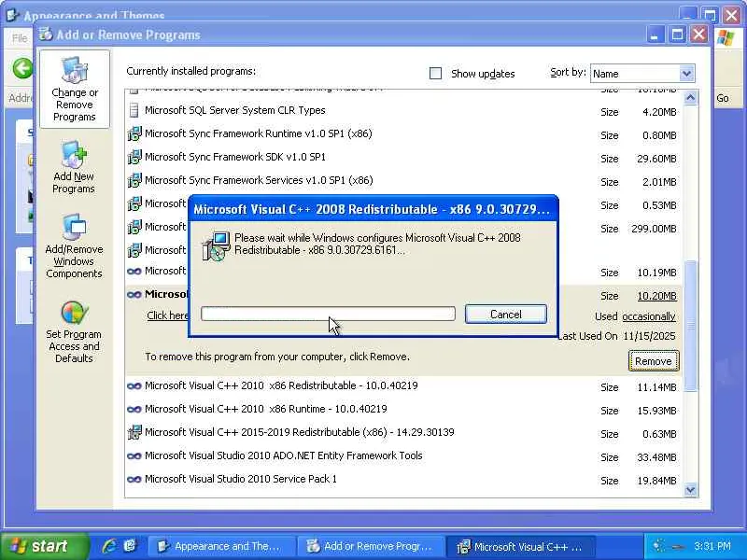Viewport: 747px width, 560px height.
Task: Click the Sync Framework Services v1.0 SP1 icon
Action: click(134, 180)
